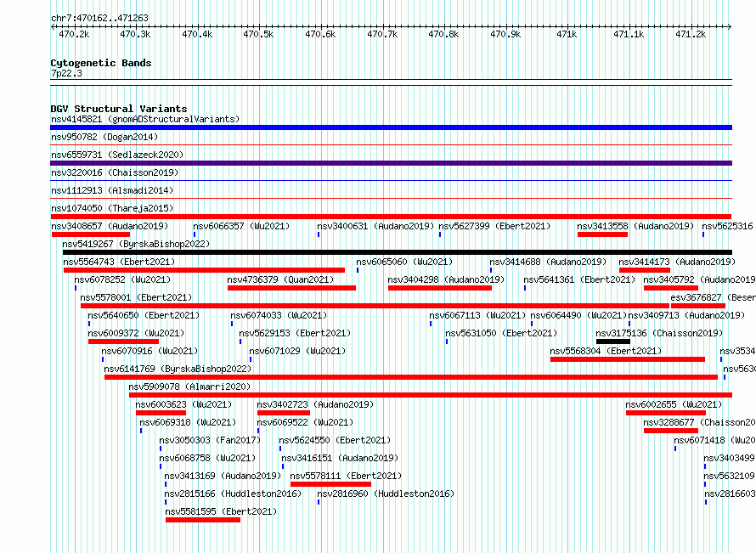The image size is (756, 553).
Task: Open nsv3175136 (Chaisson2019) variant label
Action: [659, 333]
